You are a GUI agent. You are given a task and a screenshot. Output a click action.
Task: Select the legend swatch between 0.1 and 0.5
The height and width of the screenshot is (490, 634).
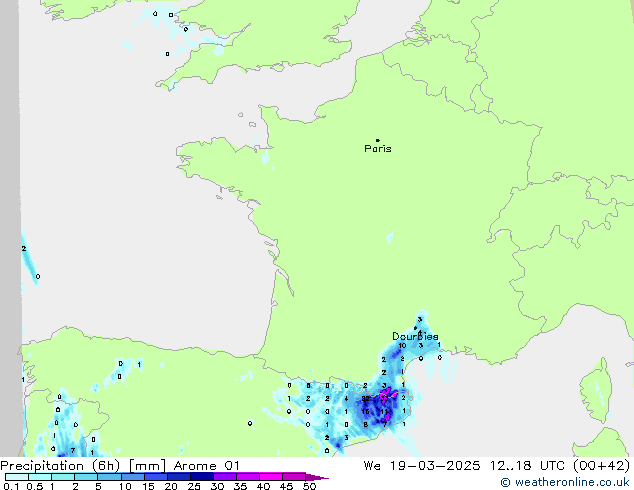[17, 477]
